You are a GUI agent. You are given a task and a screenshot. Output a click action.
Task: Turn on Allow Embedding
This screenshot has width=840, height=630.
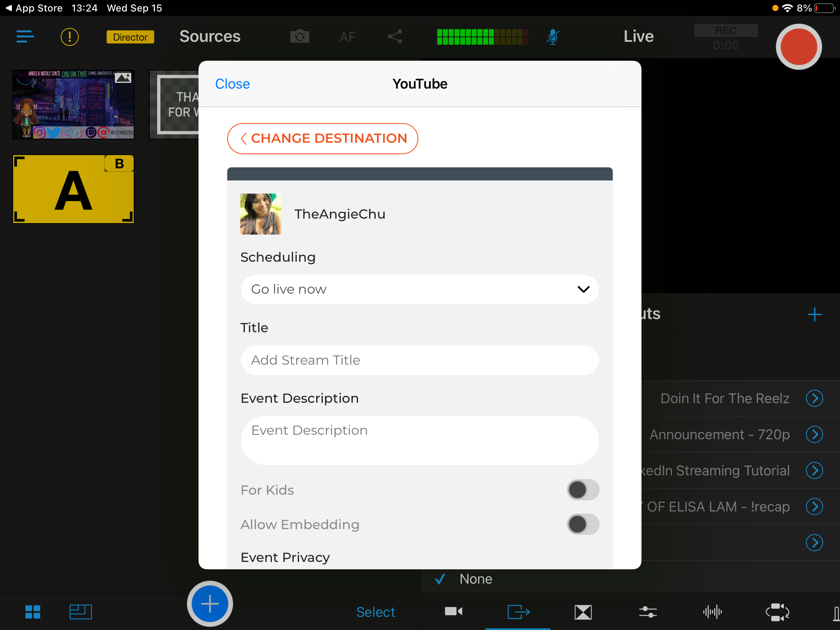click(x=583, y=524)
